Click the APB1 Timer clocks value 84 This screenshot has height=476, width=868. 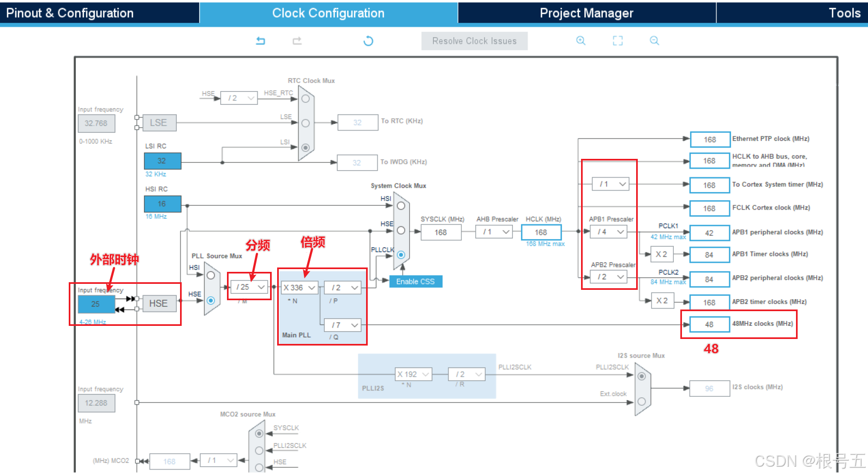click(x=709, y=255)
